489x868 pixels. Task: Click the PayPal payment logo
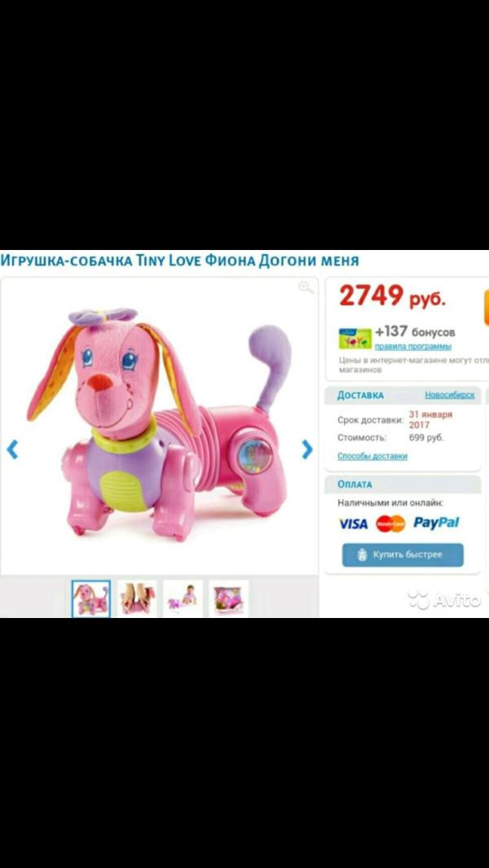[x=436, y=523]
